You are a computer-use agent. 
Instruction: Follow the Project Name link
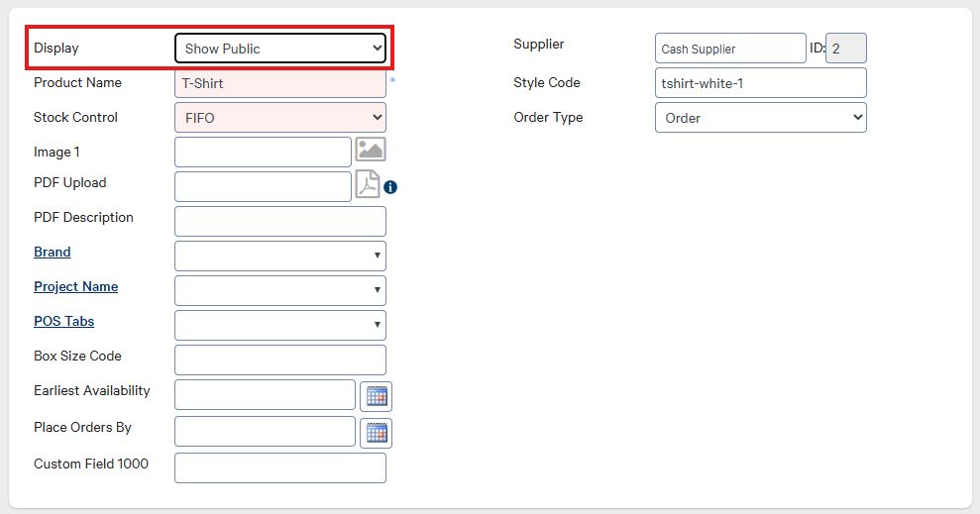click(75, 287)
